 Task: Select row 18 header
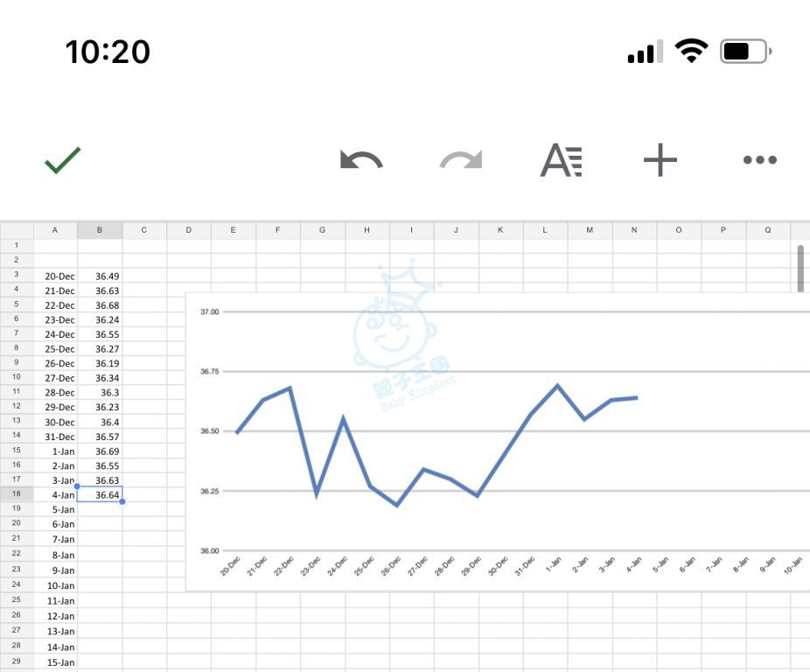pyautogui.click(x=16, y=494)
